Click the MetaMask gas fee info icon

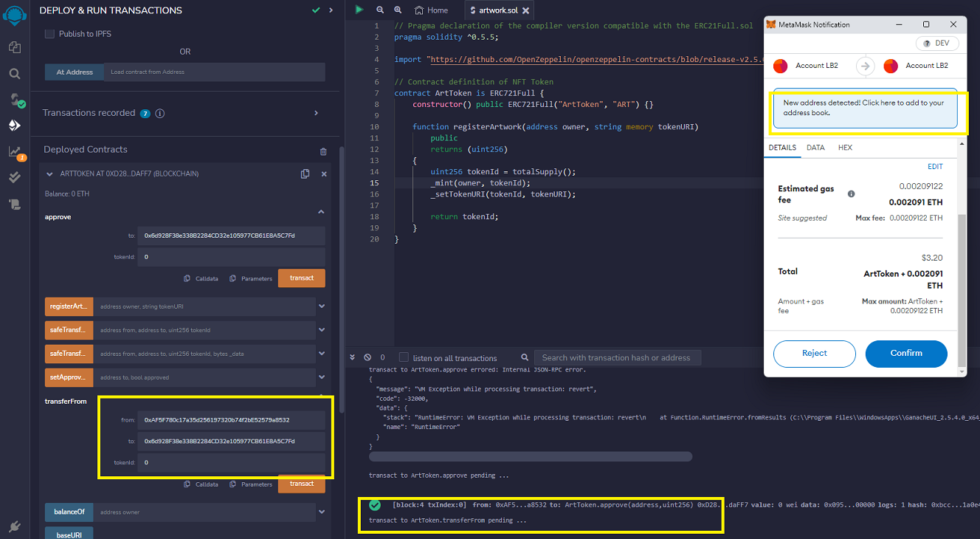[x=851, y=194]
